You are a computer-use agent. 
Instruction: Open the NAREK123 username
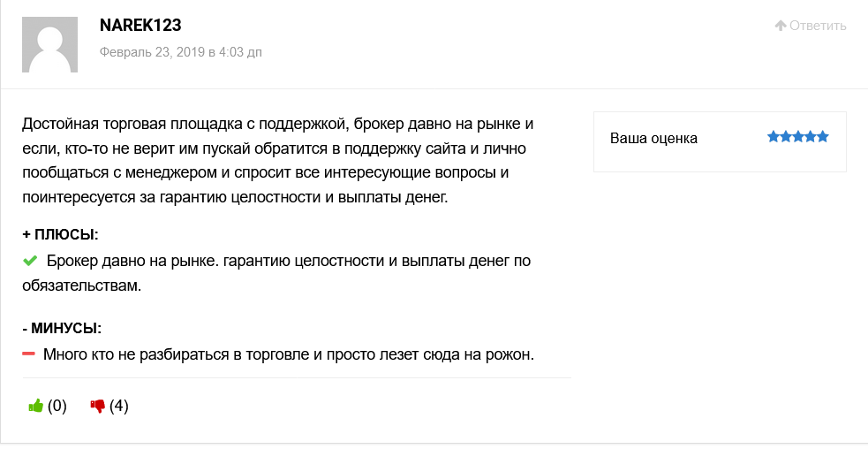pos(140,25)
